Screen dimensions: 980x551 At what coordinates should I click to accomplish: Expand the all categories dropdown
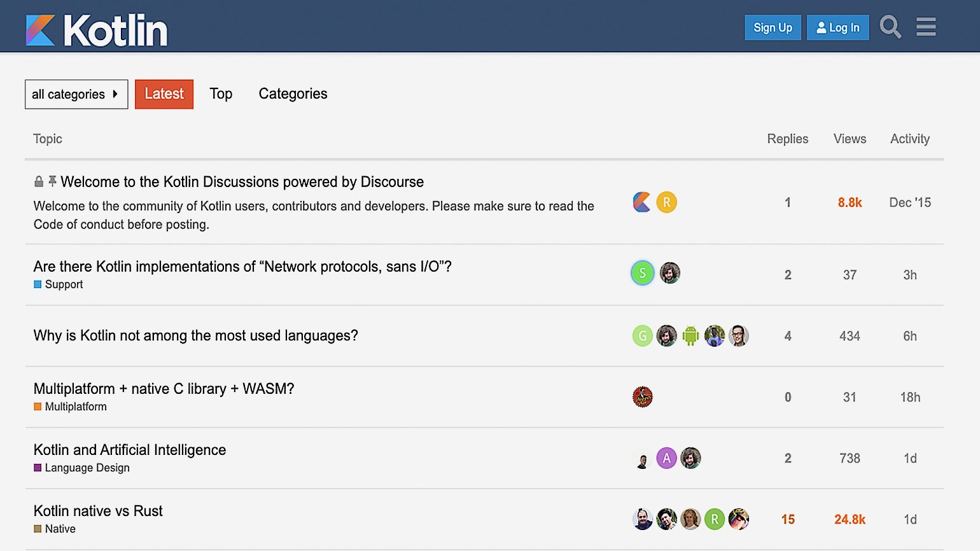(76, 94)
